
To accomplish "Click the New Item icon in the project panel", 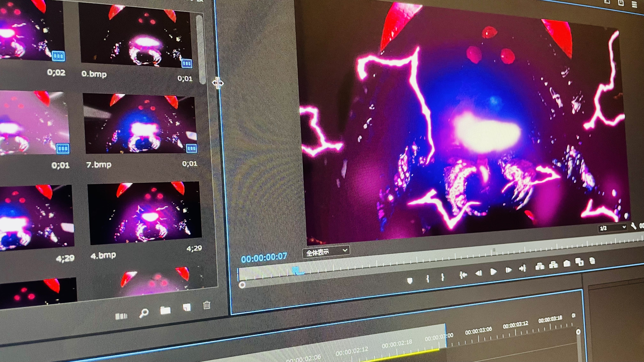I will point(186,308).
